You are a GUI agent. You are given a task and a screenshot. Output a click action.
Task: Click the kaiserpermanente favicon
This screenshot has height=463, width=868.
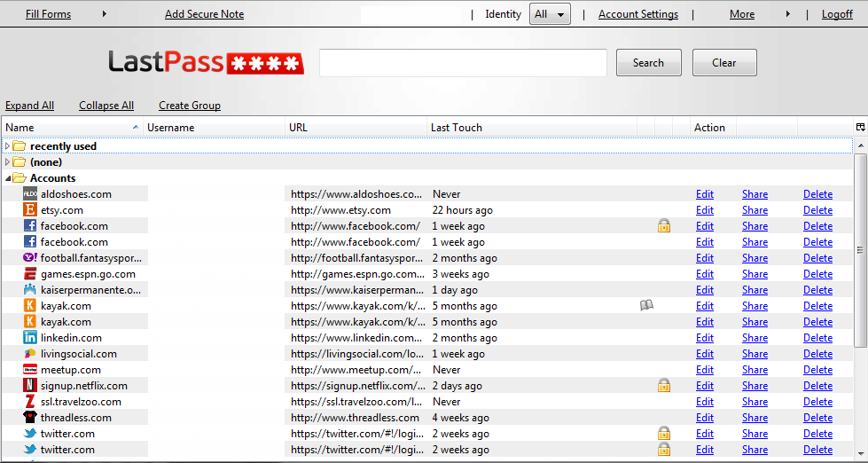pyautogui.click(x=30, y=290)
